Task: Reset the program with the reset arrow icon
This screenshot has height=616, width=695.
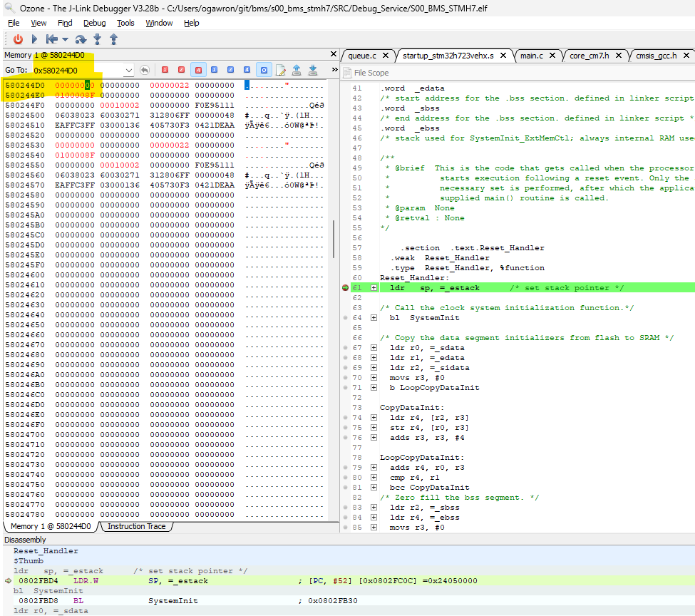Action: tap(51, 39)
